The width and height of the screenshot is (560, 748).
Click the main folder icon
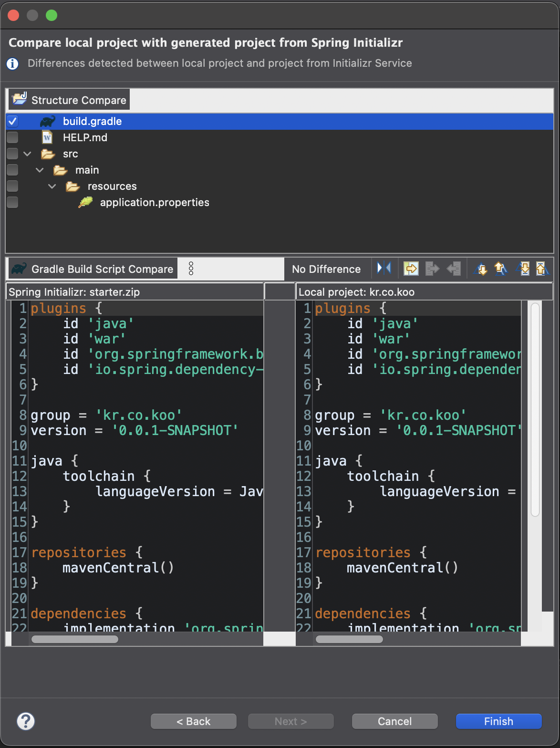pyautogui.click(x=60, y=170)
